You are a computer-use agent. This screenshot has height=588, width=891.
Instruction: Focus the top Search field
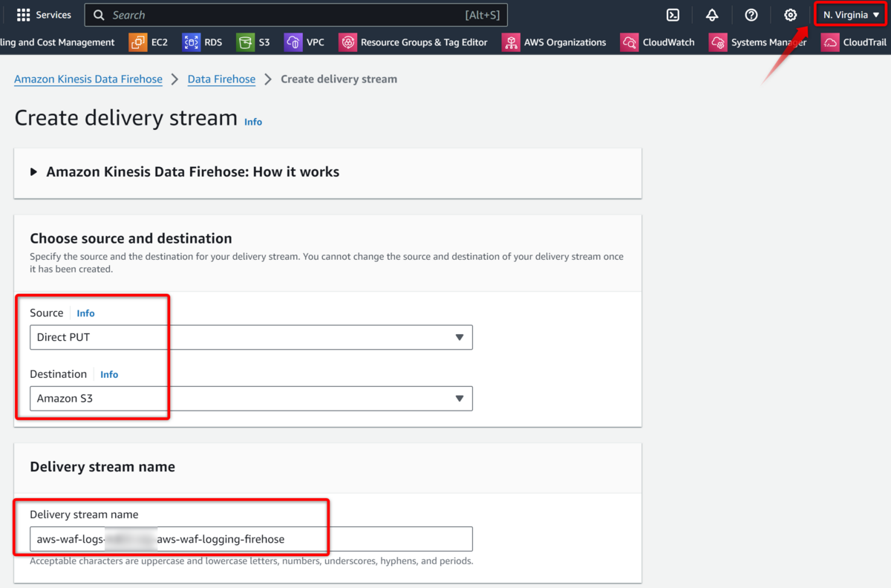click(x=296, y=15)
